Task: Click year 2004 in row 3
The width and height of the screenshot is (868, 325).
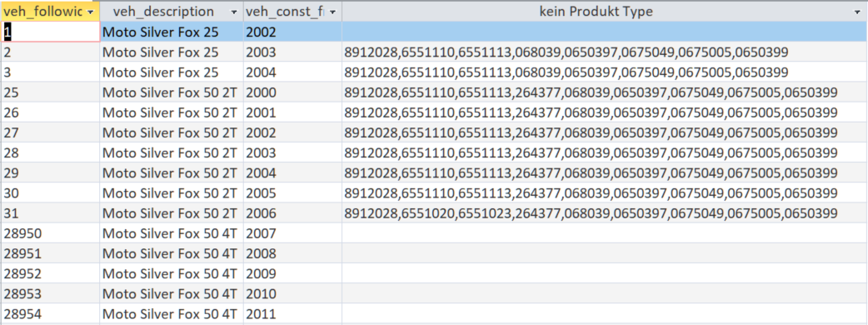Action: tap(292, 72)
